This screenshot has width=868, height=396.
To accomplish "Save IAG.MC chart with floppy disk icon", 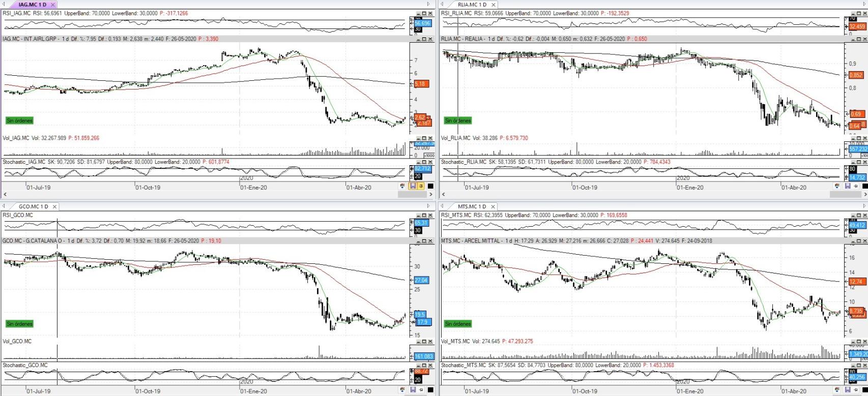I will click(413, 186).
